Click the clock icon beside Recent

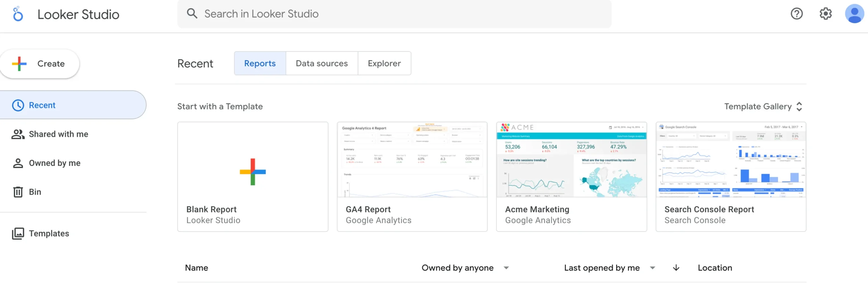(x=18, y=105)
